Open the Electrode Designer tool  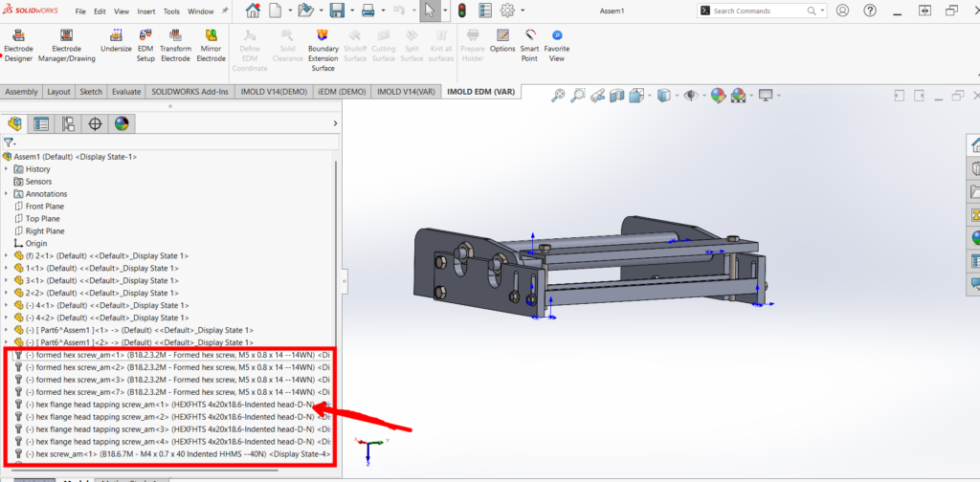(18, 45)
